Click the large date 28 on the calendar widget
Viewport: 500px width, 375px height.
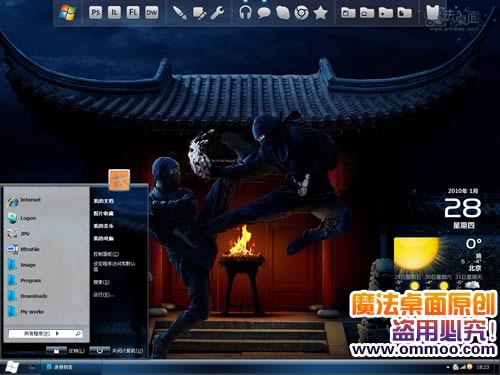pyautogui.click(x=463, y=208)
